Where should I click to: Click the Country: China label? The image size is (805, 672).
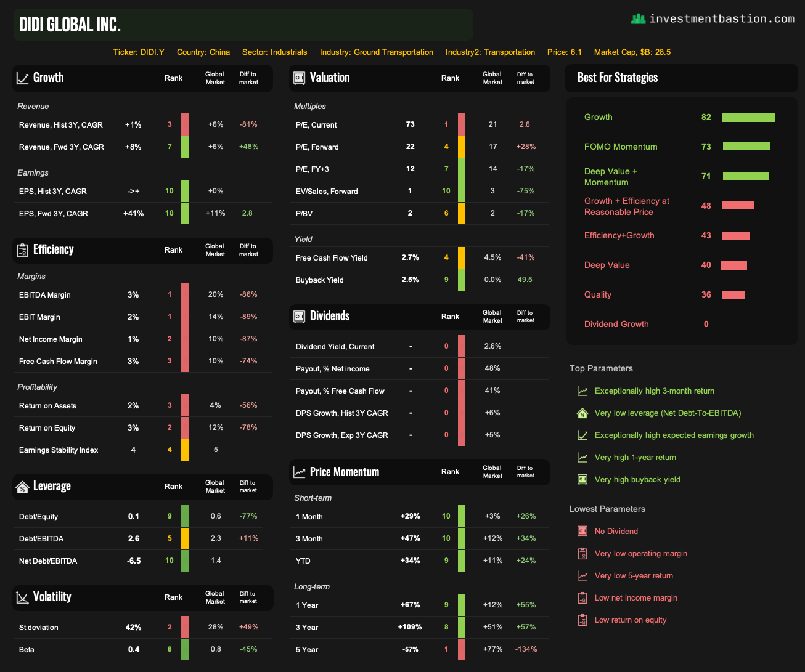tap(203, 52)
